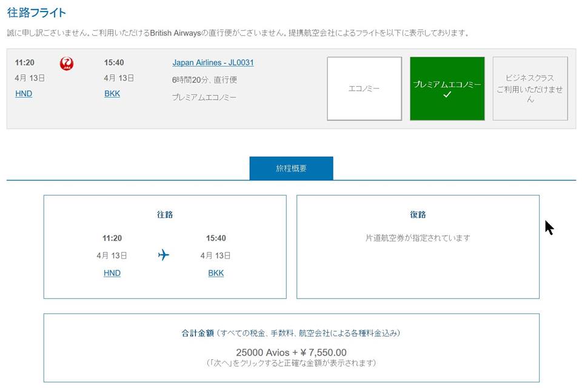This screenshot has width=582, height=392.
Task: Open the Japan Airlines - JL0031 flight details link
Action: click(x=213, y=62)
